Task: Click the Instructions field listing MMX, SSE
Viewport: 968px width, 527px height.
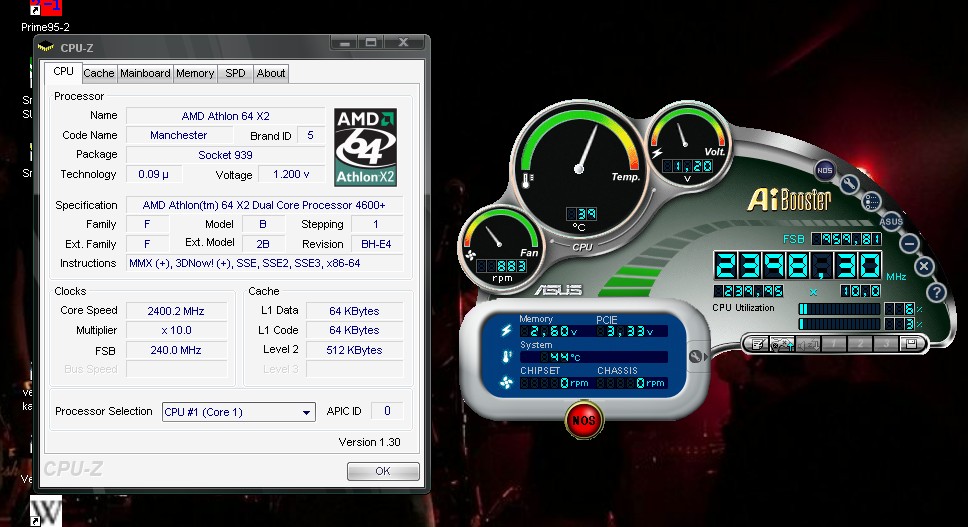Action: [264, 264]
